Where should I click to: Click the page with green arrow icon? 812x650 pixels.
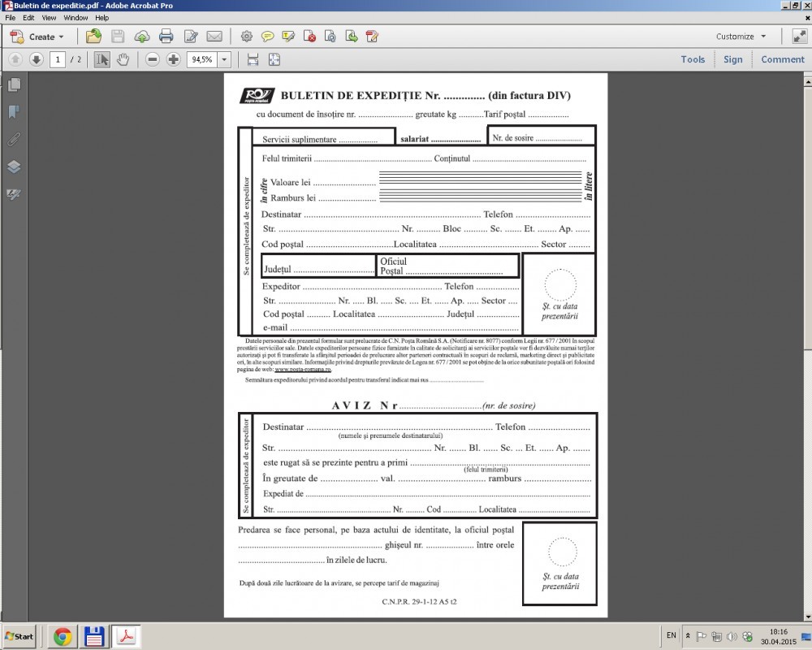[x=351, y=37]
